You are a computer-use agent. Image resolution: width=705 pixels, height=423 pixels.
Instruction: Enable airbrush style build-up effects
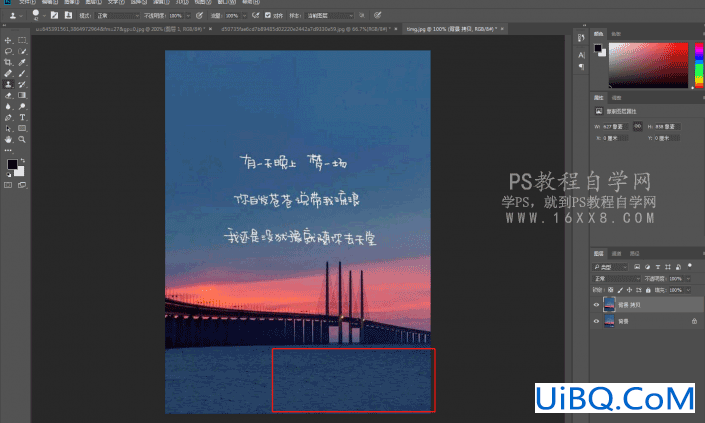(255, 15)
